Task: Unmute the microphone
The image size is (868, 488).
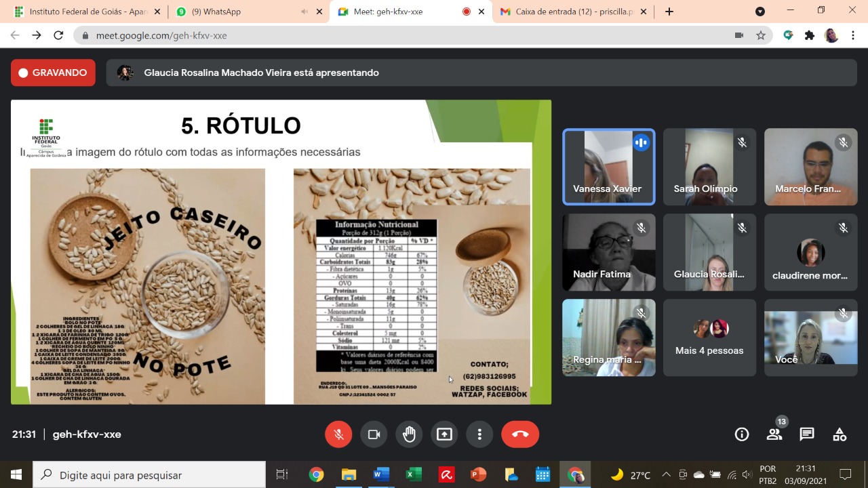Action: tap(338, 434)
